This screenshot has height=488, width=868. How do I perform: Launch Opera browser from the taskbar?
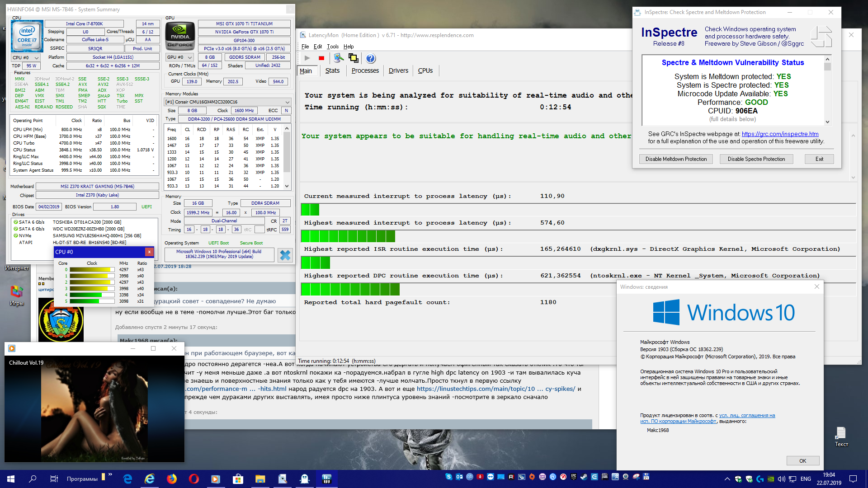[x=194, y=479]
